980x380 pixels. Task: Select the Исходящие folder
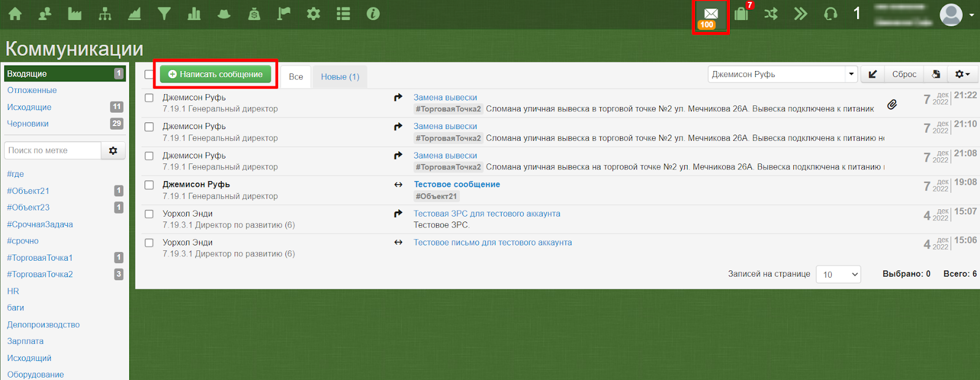pyautogui.click(x=29, y=107)
